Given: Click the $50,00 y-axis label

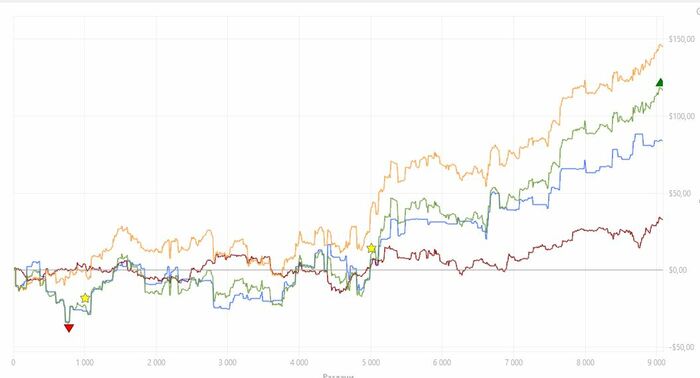Looking at the screenshot, I should click(680, 193).
